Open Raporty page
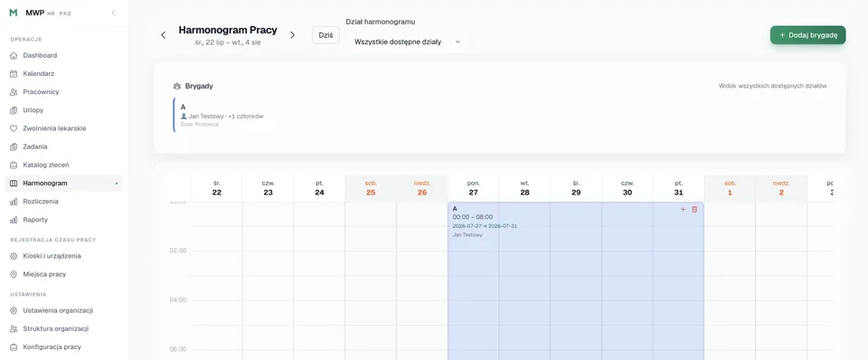 click(63, 220)
